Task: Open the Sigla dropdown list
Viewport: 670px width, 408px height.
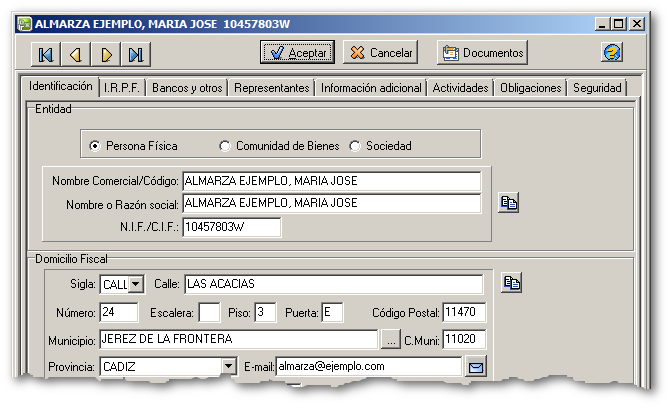Action: point(136,285)
